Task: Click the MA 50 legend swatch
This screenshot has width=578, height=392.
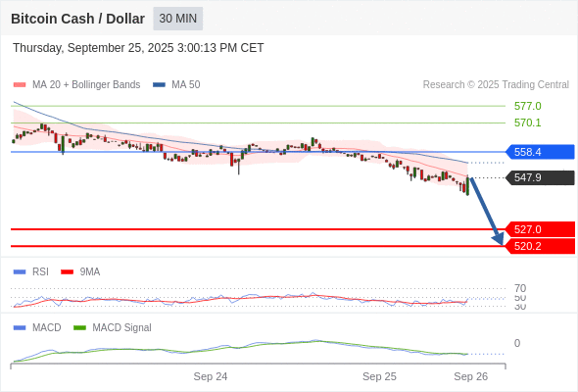Action: point(159,85)
